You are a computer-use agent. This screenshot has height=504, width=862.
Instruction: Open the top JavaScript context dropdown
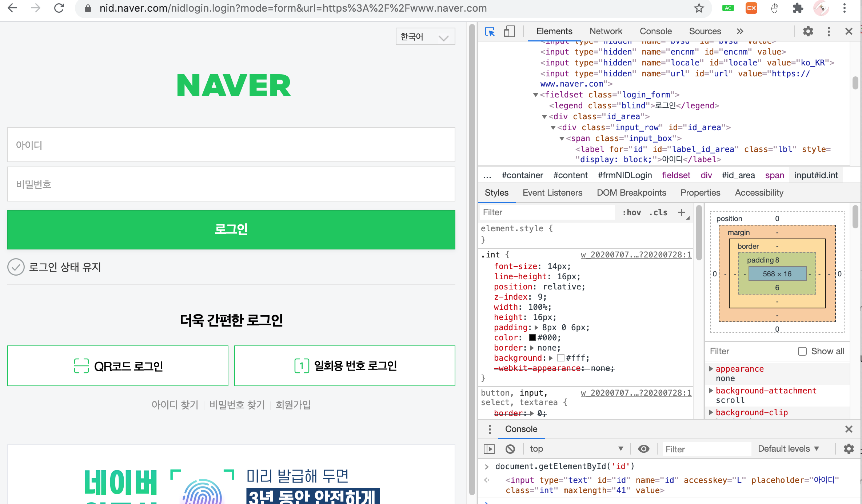pyautogui.click(x=576, y=449)
